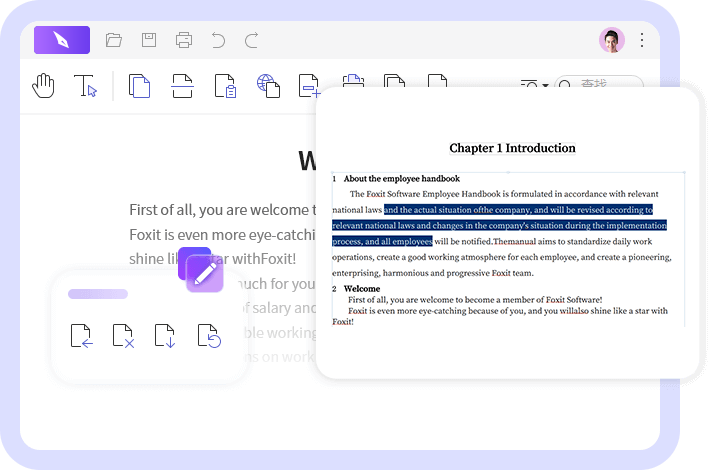Redo the last action

[252, 40]
